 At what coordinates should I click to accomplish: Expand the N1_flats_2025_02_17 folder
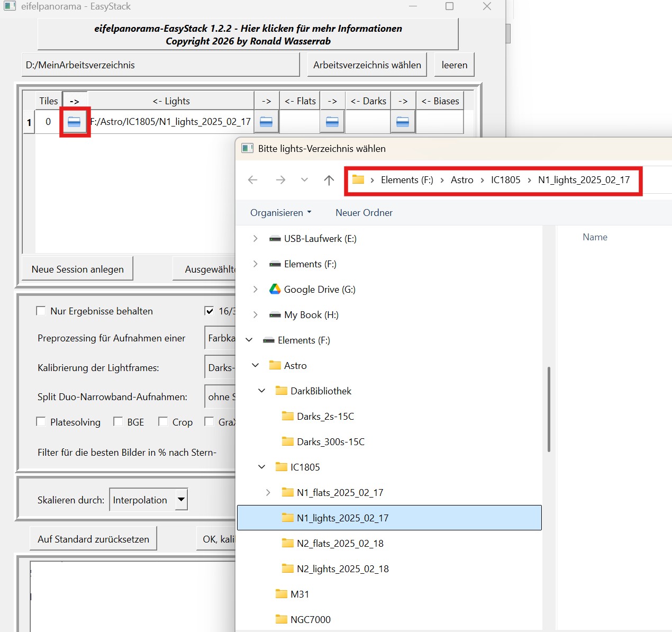coord(268,493)
